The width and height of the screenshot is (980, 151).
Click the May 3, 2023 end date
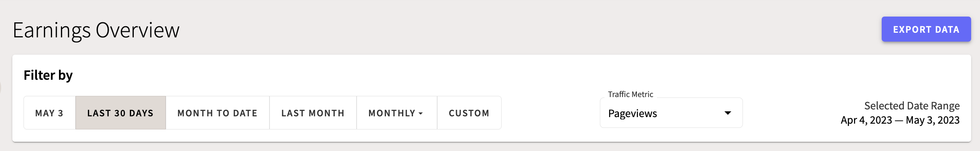(933, 120)
